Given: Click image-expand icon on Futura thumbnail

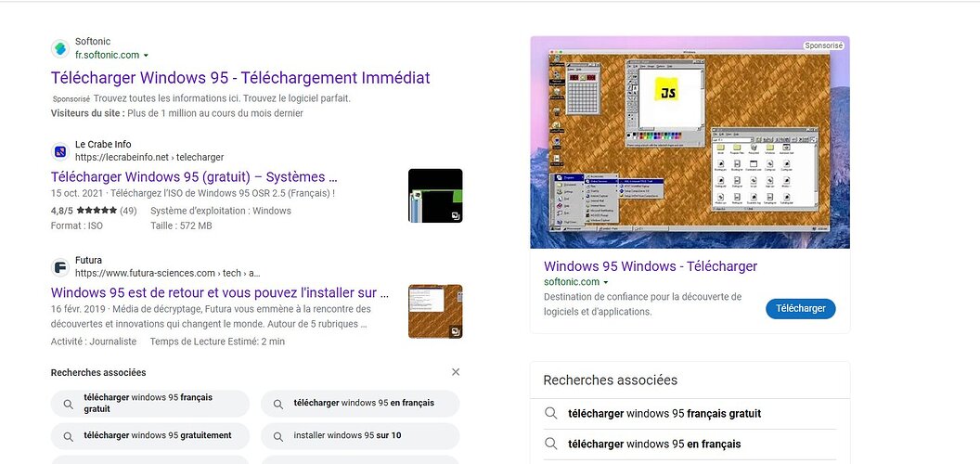Looking at the screenshot, I should (456, 332).
